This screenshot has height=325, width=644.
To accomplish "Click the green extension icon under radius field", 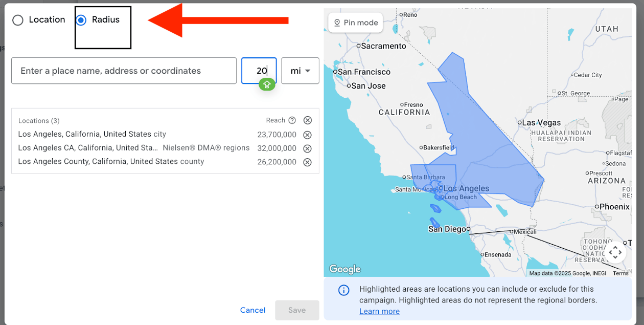I will [267, 84].
